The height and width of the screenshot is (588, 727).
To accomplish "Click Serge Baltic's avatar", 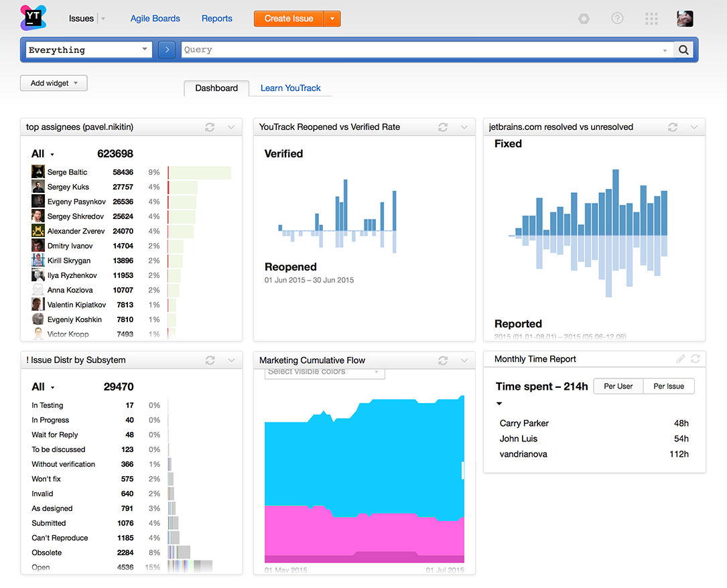I will tap(38, 172).
